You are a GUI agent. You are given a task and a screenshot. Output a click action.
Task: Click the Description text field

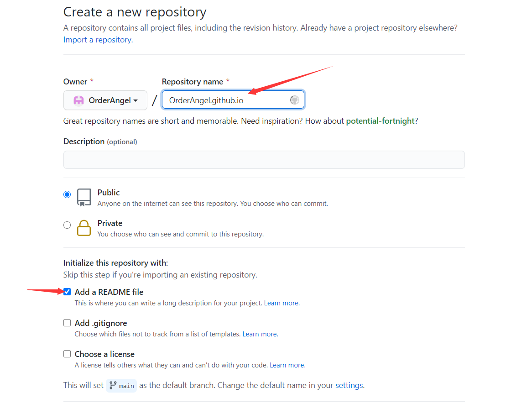pyautogui.click(x=264, y=160)
